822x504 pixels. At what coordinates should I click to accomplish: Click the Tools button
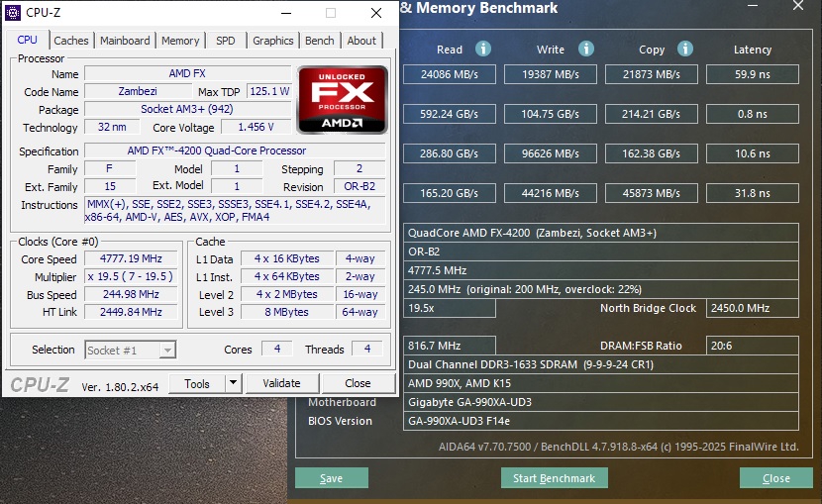click(197, 383)
